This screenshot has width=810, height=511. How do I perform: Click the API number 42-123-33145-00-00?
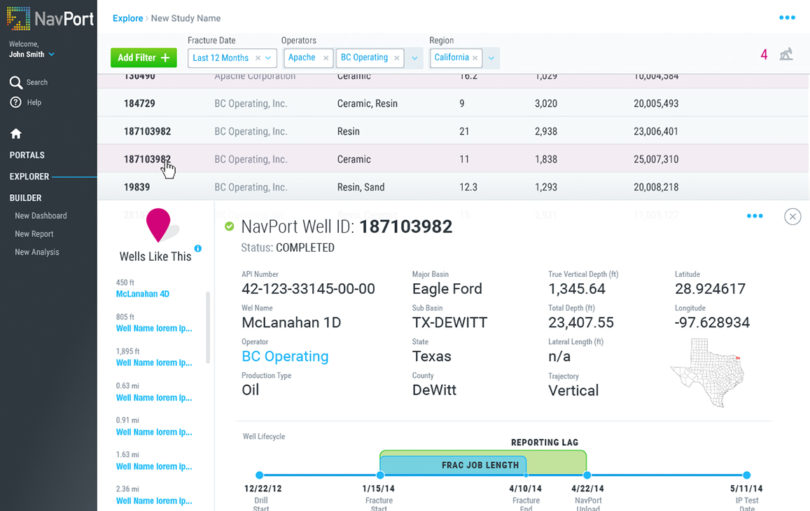coord(308,289)
